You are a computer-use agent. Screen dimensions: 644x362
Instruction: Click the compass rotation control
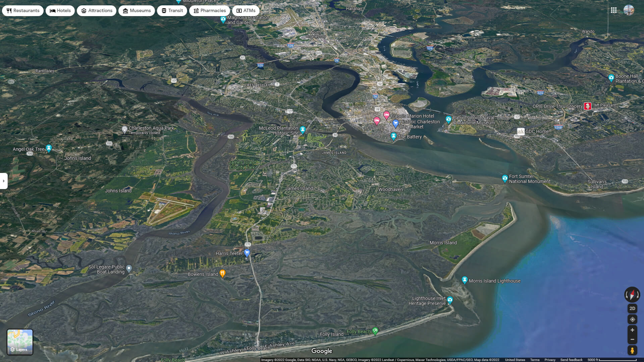pyautogui.click(x=632, y=295)
